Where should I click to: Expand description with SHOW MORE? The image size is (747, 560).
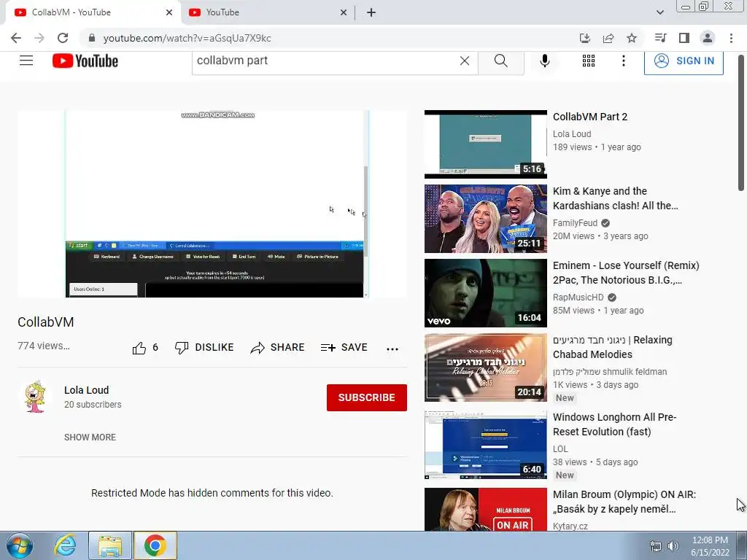[90, 437]
